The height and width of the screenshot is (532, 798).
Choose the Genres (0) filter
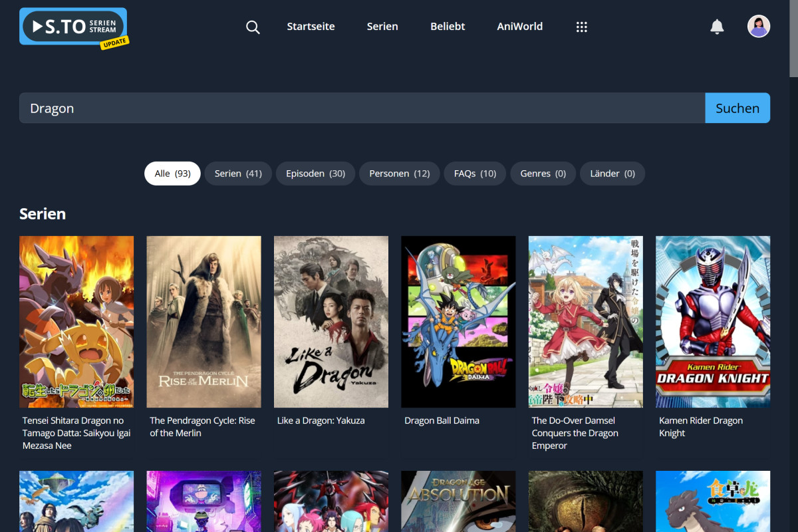(x=543, y=173)
